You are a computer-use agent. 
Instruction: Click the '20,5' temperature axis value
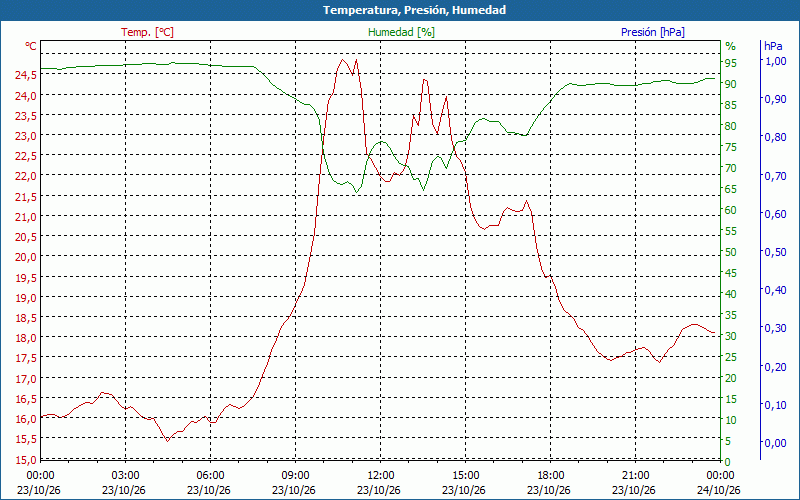click(26, 237)
